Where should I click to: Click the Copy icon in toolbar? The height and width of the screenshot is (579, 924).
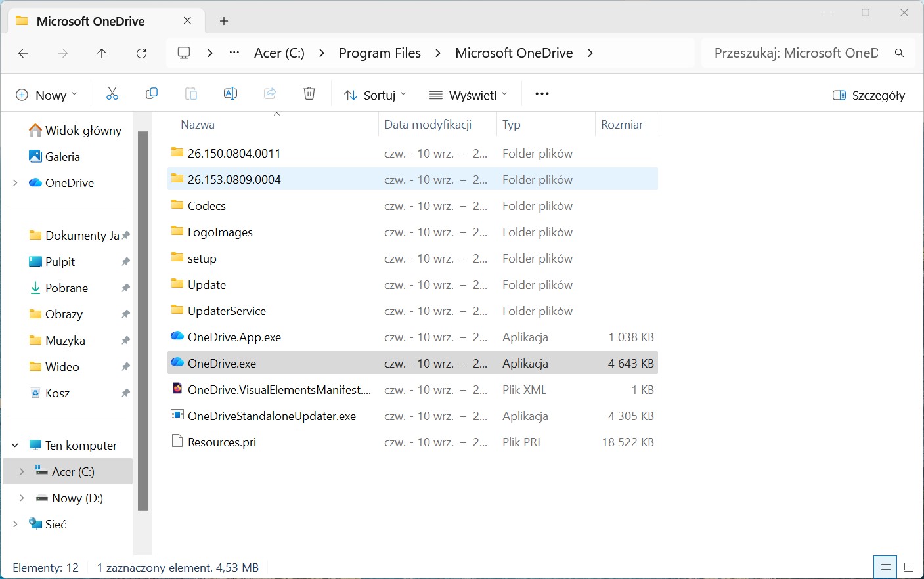pos(152,94)
